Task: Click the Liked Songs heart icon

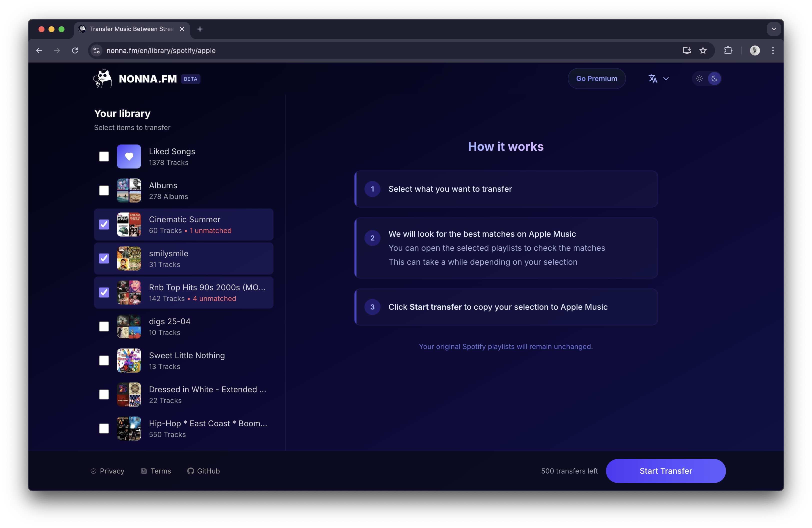Action: 129,156
